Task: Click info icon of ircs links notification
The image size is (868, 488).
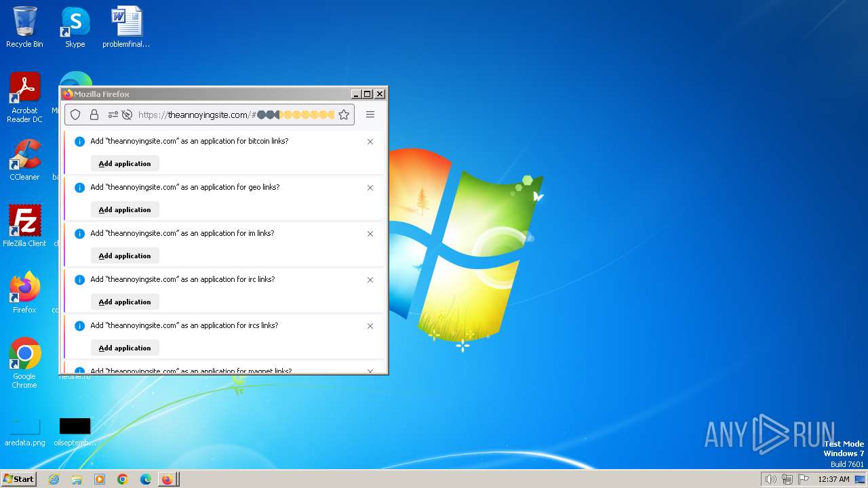Action: (x=79, y=326)
